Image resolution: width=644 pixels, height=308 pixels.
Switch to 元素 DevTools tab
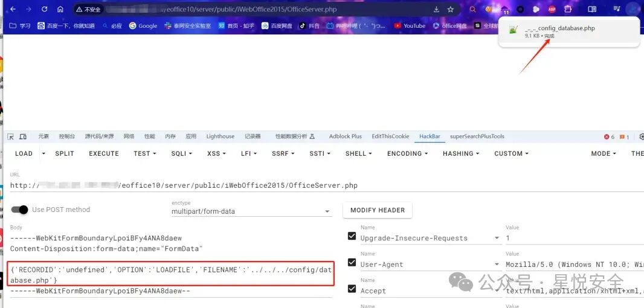click(x=43, y=136)
